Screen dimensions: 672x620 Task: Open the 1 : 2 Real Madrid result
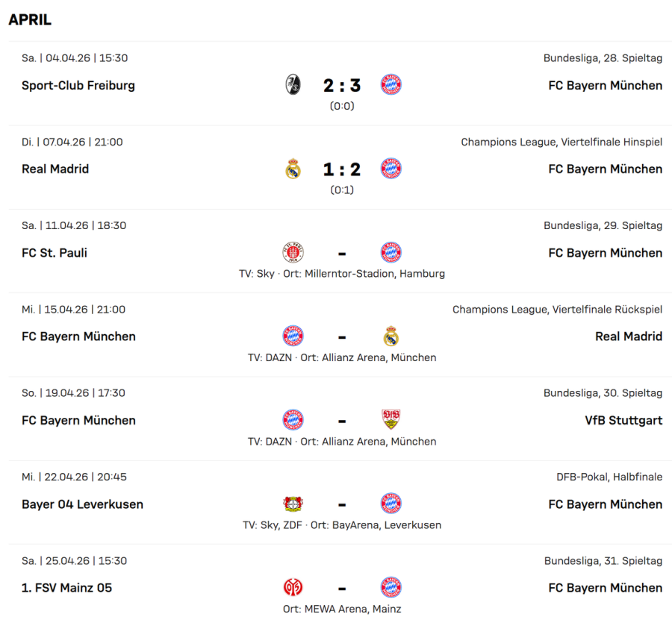[x=342, y=169]
